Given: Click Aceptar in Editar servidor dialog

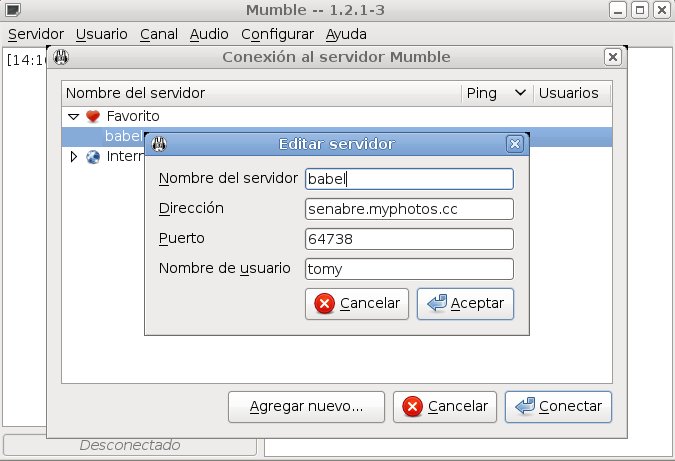Looking at the screenshot, I should pos(465,303).
